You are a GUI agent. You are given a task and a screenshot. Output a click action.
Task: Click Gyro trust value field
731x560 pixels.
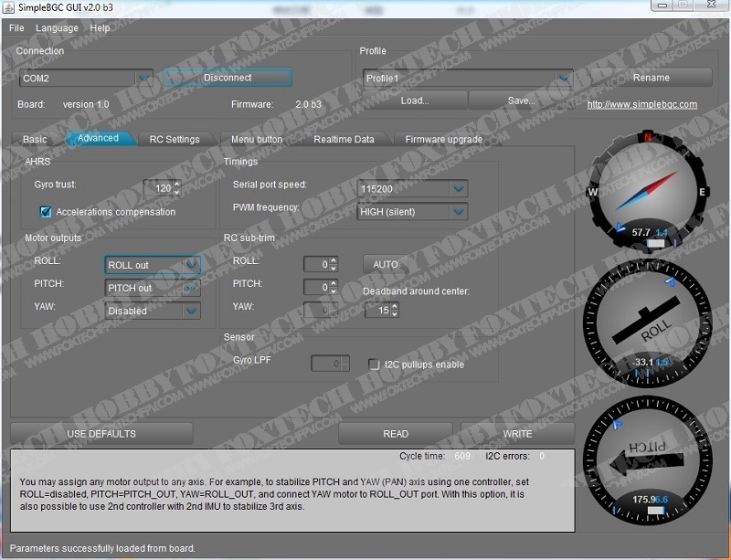pyautogui.click(x=158, y=188)
